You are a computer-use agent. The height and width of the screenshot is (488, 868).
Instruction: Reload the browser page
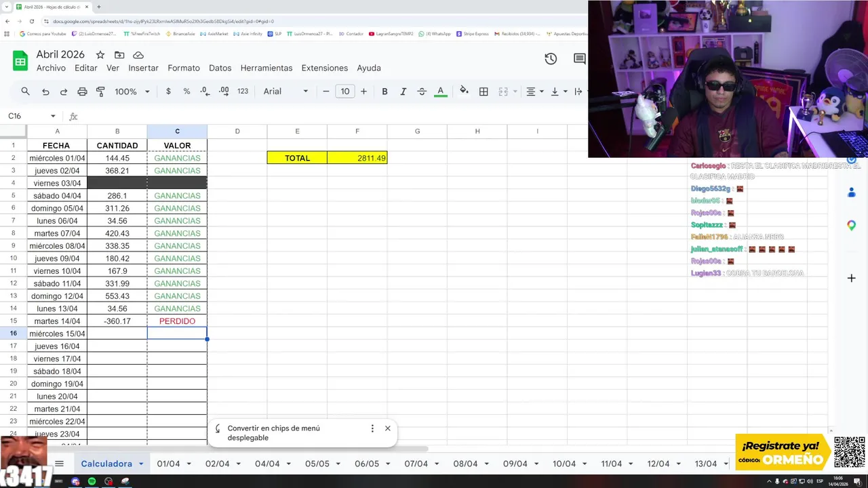[x=31, y=21]
